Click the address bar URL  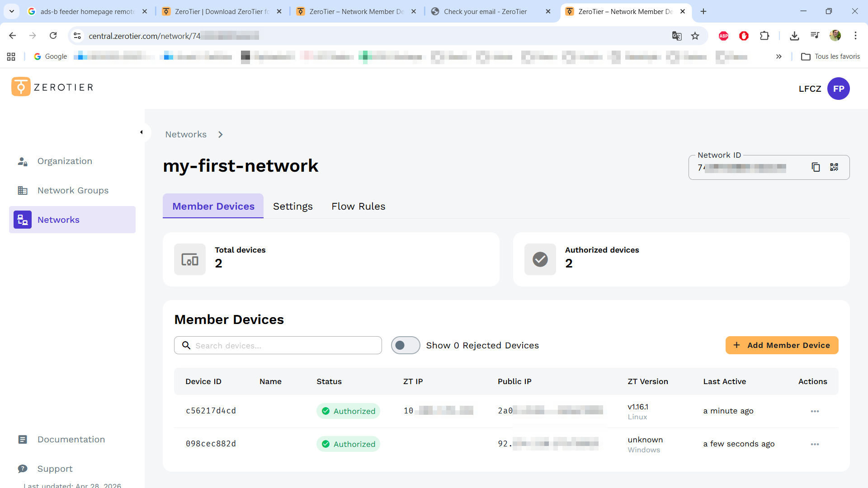pos(174,36)
